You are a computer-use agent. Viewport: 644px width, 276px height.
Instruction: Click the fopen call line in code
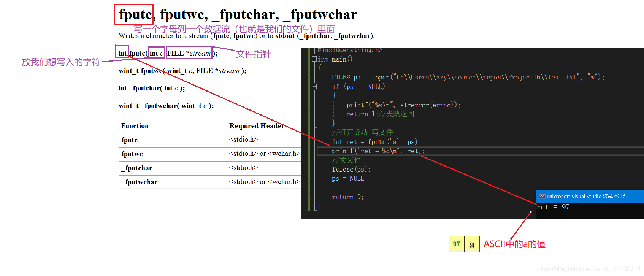click(468, 77)
